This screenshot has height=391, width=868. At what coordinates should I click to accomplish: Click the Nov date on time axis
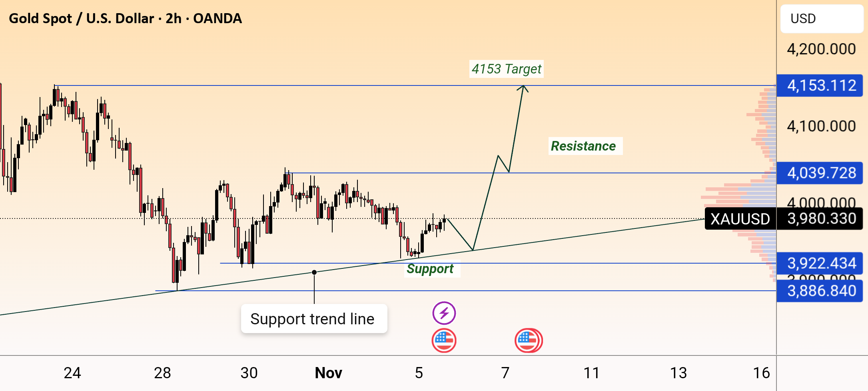[x=328, y=373]
